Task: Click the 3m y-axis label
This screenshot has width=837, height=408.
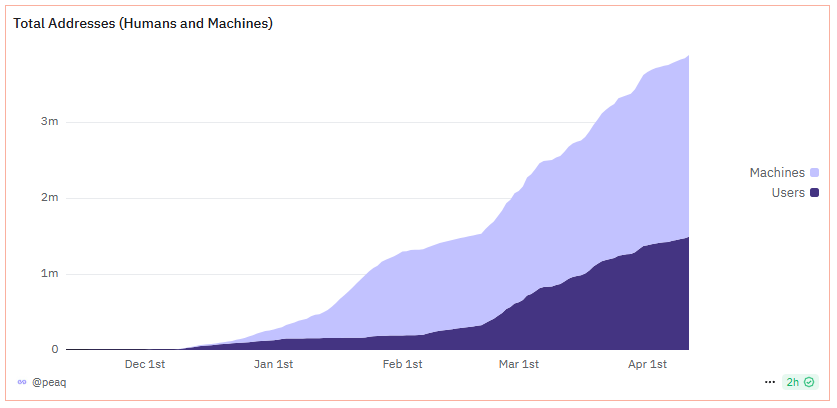Action: click(x=50, y=122)
